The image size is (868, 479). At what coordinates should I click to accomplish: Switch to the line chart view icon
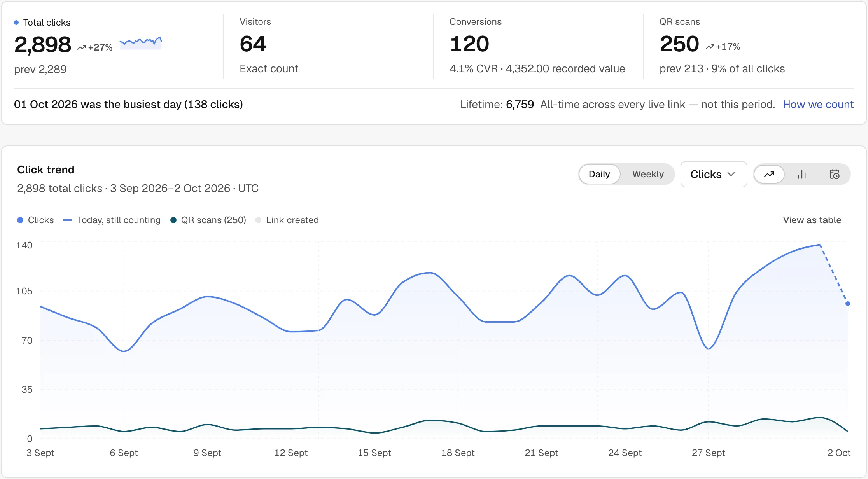pyautogui.click(x=769, y=174)
